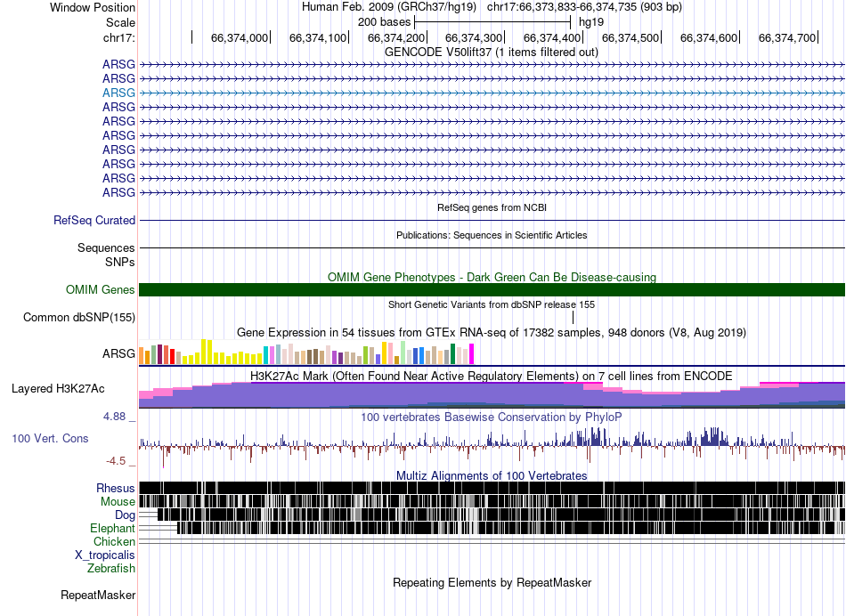Click the Scale track label
This screenshot has height=616, width=846.
pyautogui.click(x=120, y=22)
